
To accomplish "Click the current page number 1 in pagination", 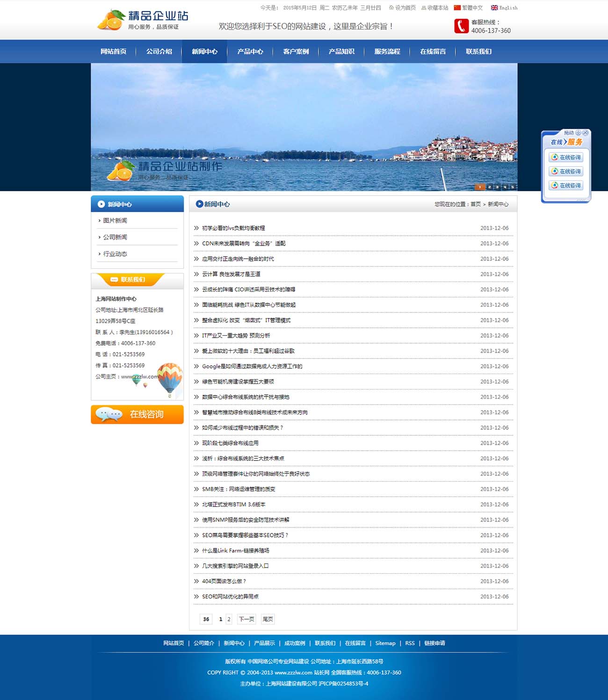I will pos(221,619).
